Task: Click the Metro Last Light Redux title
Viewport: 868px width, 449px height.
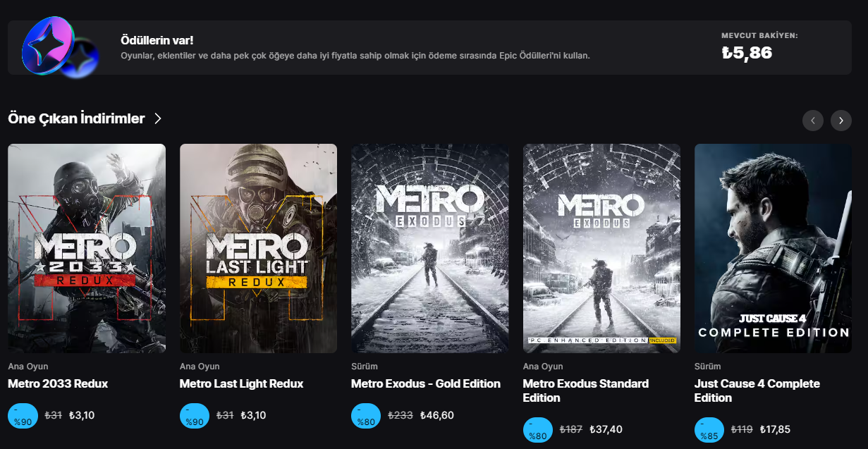Action: pyautogui.click(x=241, y=384)
